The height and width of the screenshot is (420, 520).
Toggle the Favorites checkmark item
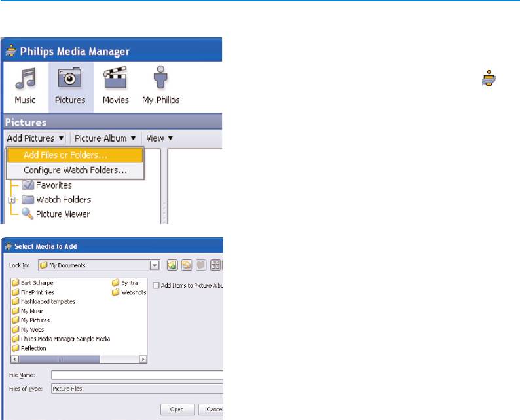[28, 185]
